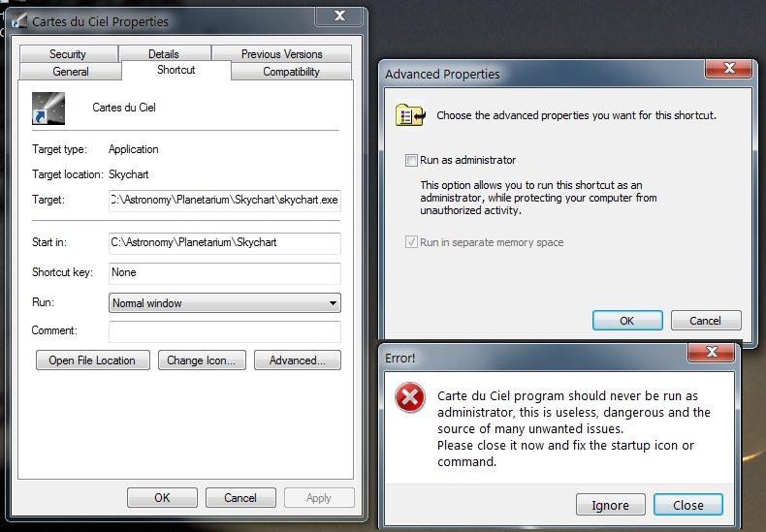The width and height of the screenshot is (766, 532).
Task: Click the Change Icon... button
Action: [202, 360]
